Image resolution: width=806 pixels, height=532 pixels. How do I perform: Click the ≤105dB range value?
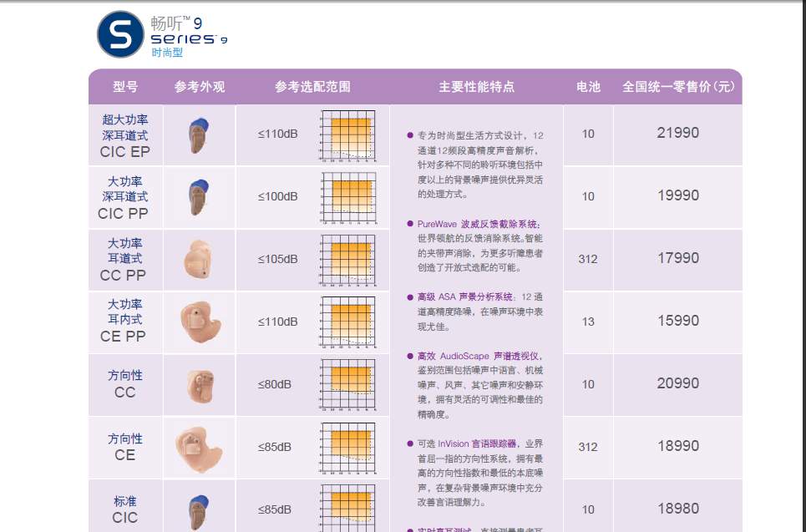coord(277,259)
